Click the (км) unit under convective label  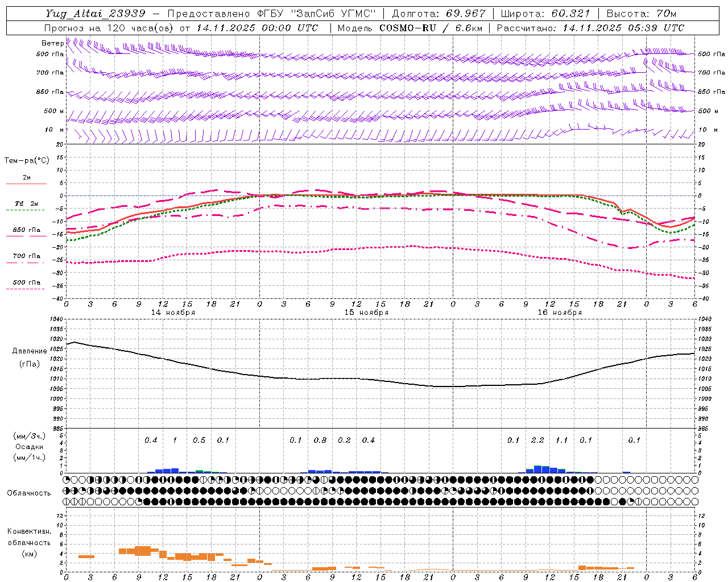29,553
